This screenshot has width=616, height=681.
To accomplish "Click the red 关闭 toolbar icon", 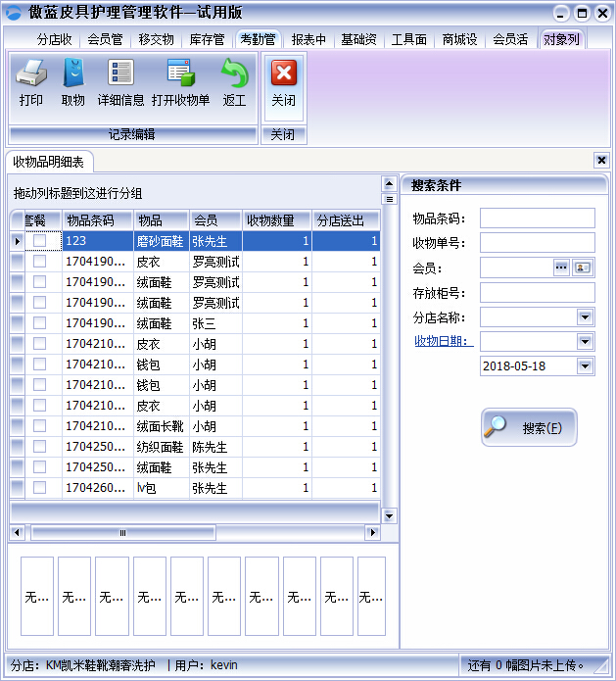I will tap(283, 73).
